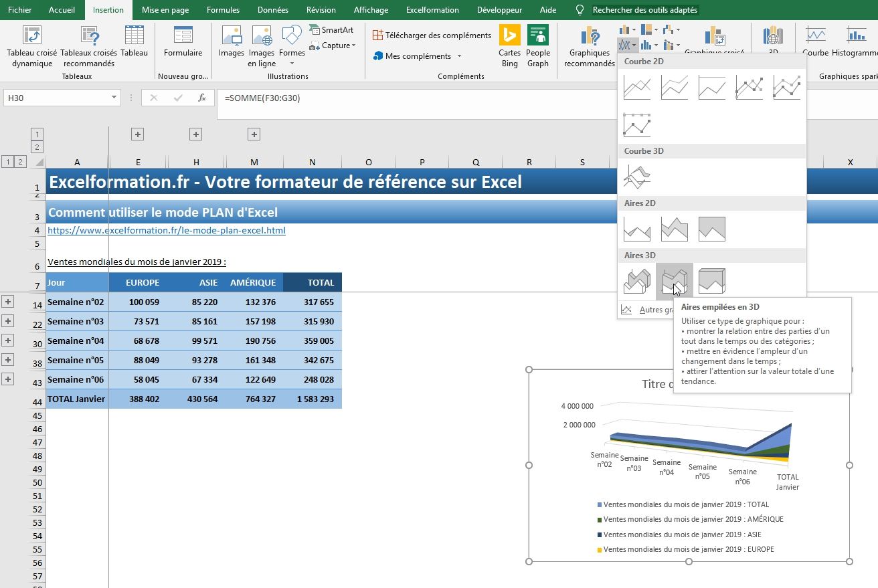Open the Name Box dropdown showing H30
Image resolution: width=878 pixels, height=588 pixels.
tap(114, 98)
